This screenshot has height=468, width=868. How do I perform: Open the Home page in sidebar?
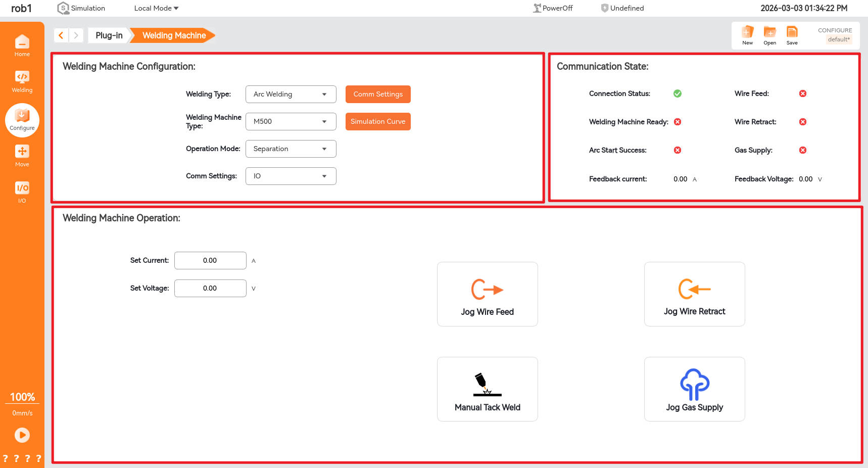[x=22, y=45]
